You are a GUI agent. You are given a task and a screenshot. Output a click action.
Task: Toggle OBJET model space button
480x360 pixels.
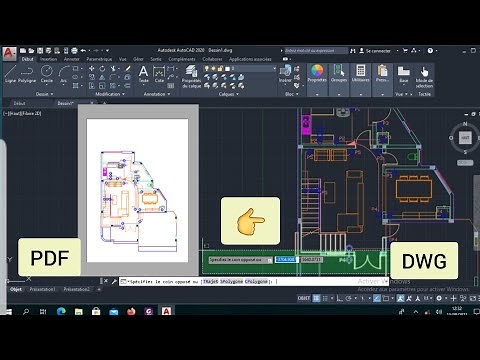coord(304,298)
